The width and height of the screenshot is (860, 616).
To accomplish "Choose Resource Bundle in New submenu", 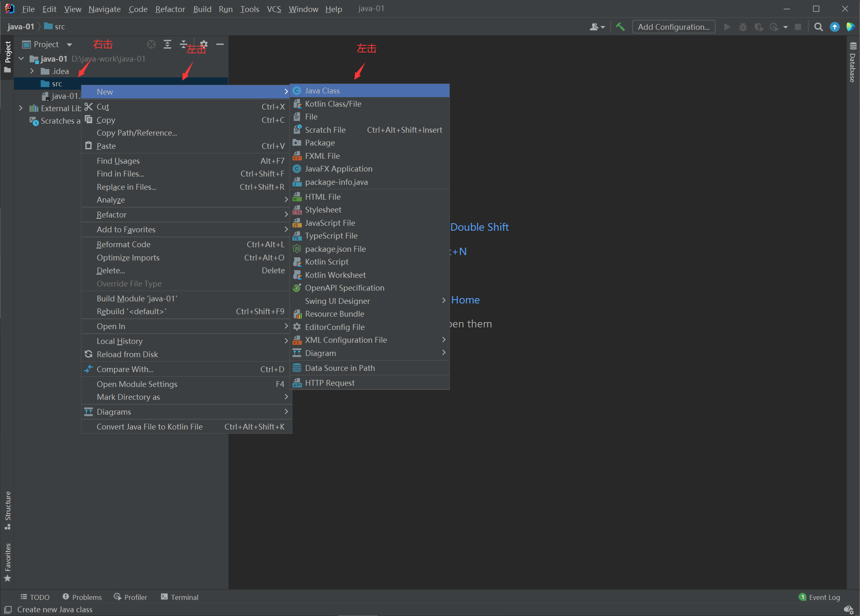I will point(369,314).
